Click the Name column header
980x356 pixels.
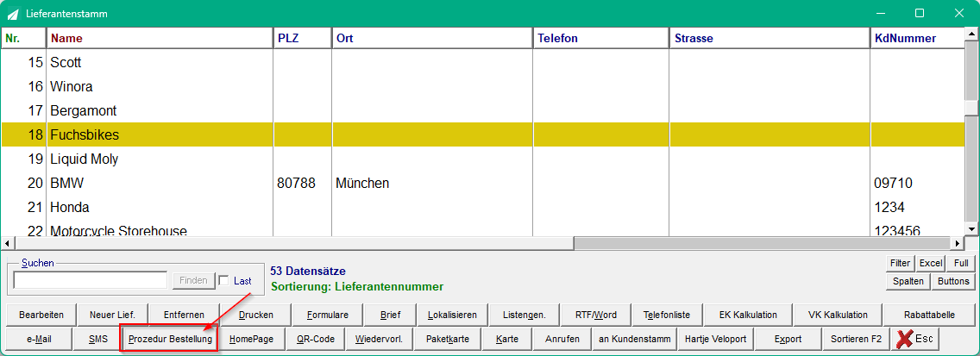point(160,38)
